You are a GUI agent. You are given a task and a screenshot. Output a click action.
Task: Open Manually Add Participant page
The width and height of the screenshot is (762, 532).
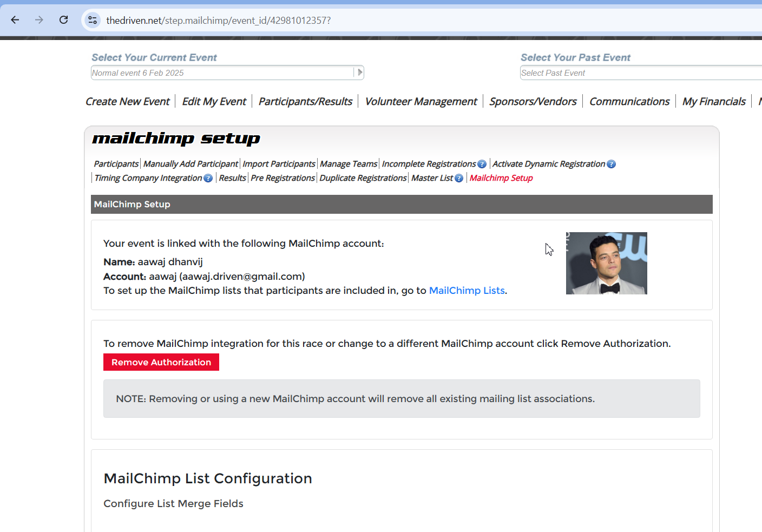pos(190,164)
